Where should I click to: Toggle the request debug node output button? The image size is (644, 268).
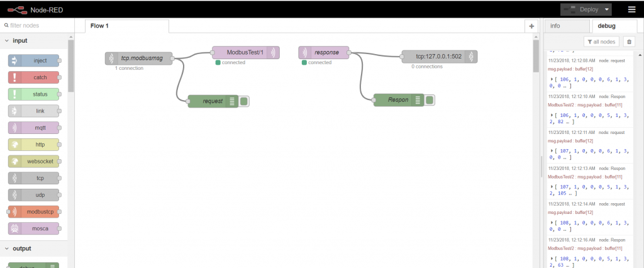coord(243,101)
